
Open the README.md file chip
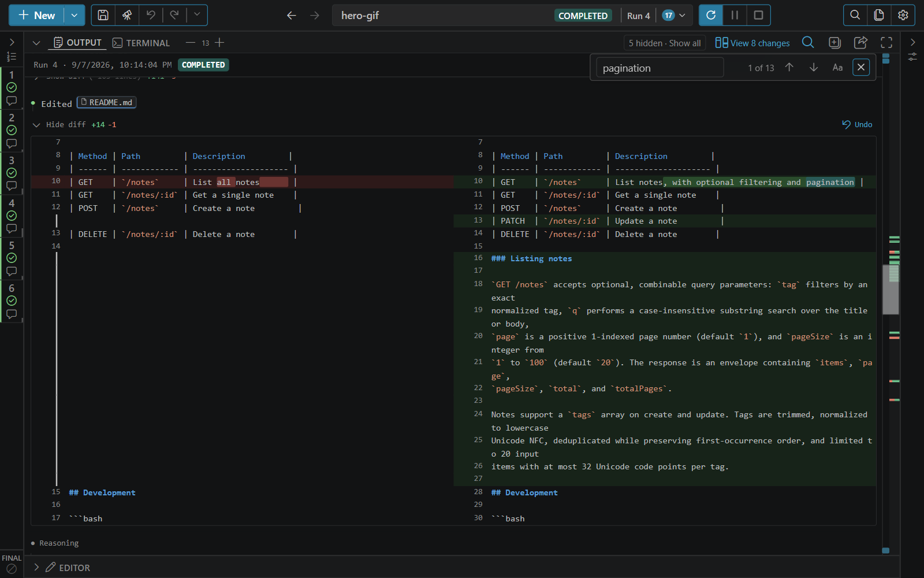tap(107, 102)
